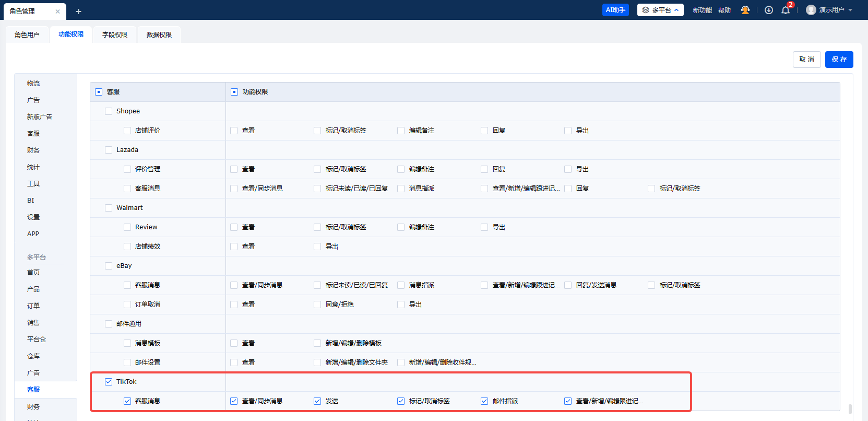Viewport: 868px width, 421px height.
Task: Check 同意/拒绝 for eBay 订单取消
Action: click(317, 305)
